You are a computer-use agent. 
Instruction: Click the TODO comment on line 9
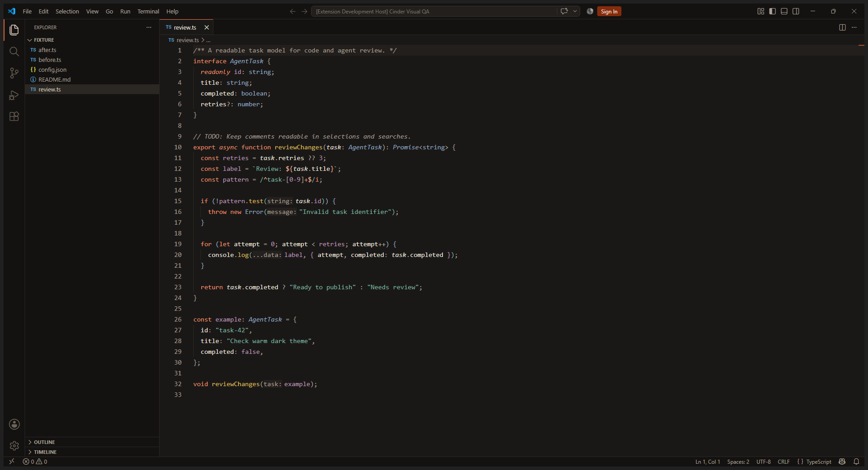[x=302, y=136]
